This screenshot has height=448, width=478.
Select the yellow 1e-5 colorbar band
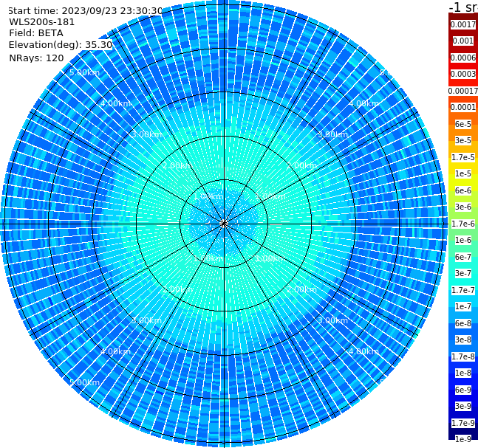point(463,173)
